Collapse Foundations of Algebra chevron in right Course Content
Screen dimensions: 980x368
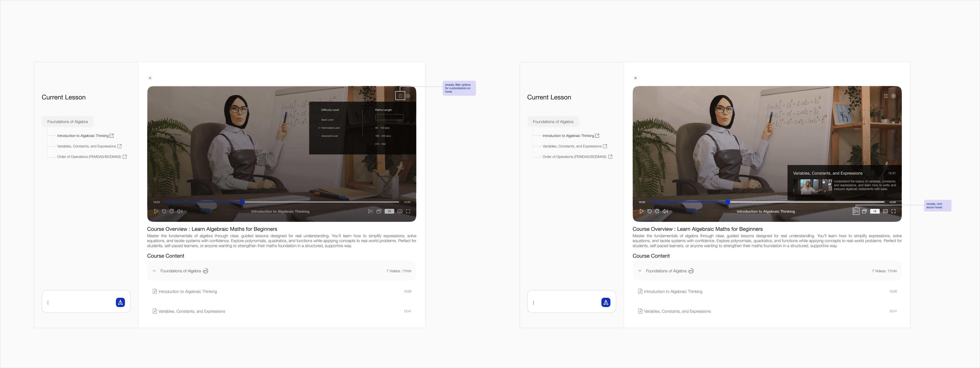coord(639,271)
